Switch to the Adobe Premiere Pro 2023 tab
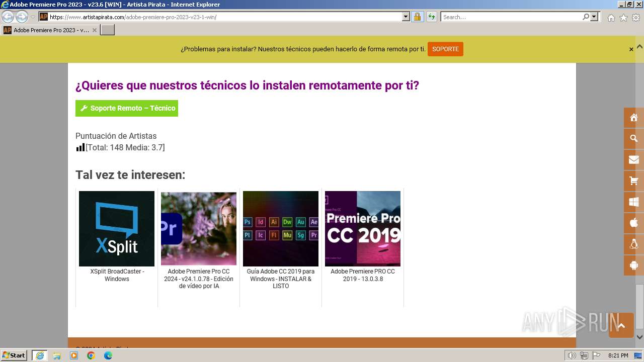 pyautogui.click(x=51, y=30)
